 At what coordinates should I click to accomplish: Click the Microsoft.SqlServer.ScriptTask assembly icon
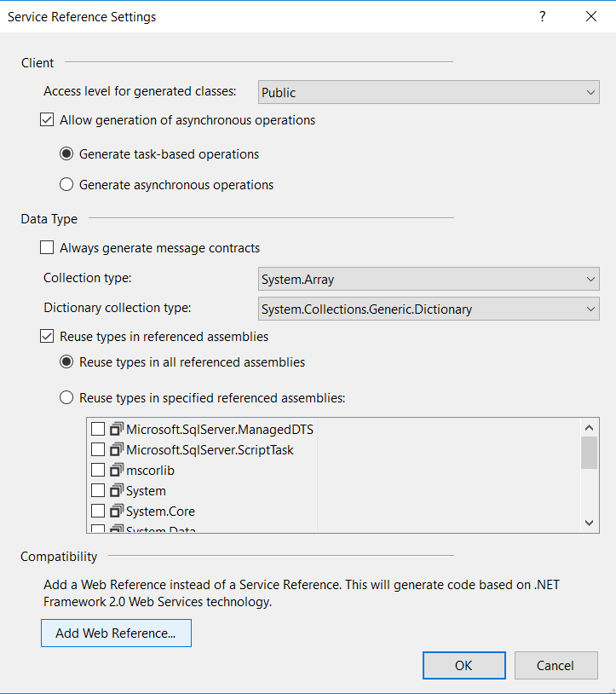click(x=116, y=449)
